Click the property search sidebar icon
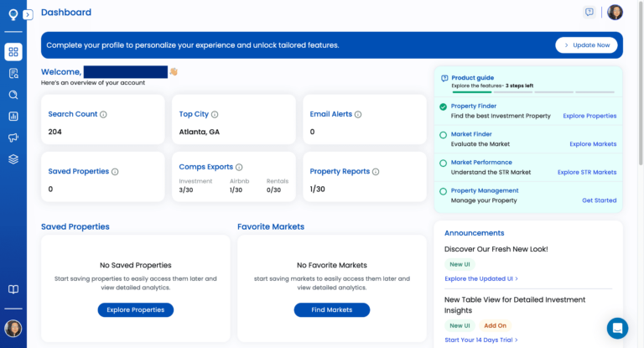 (x=13, y=74)
